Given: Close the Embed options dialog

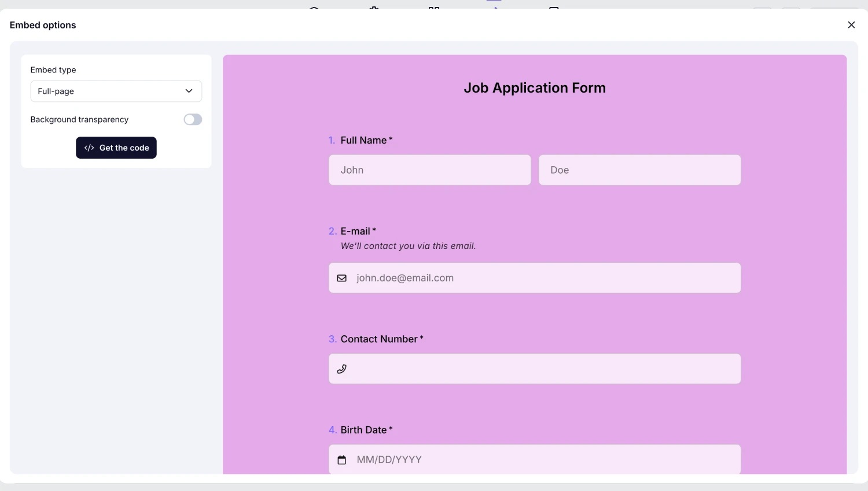Looking at the screenshot, I should point(851,25).
